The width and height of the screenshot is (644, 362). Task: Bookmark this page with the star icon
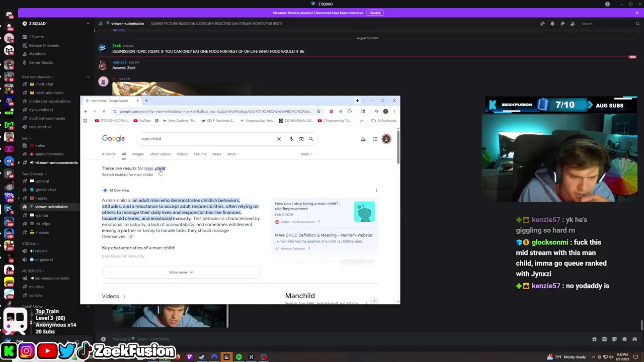pos(318,111)
